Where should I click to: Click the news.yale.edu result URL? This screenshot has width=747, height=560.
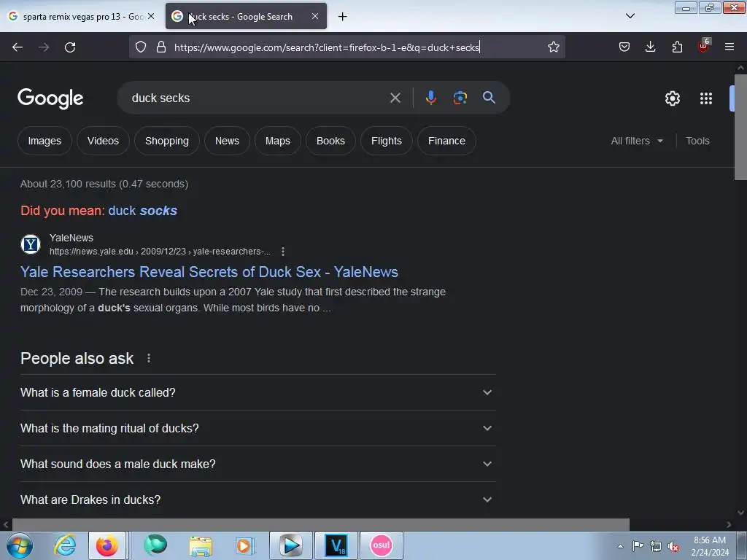(160, 252)
